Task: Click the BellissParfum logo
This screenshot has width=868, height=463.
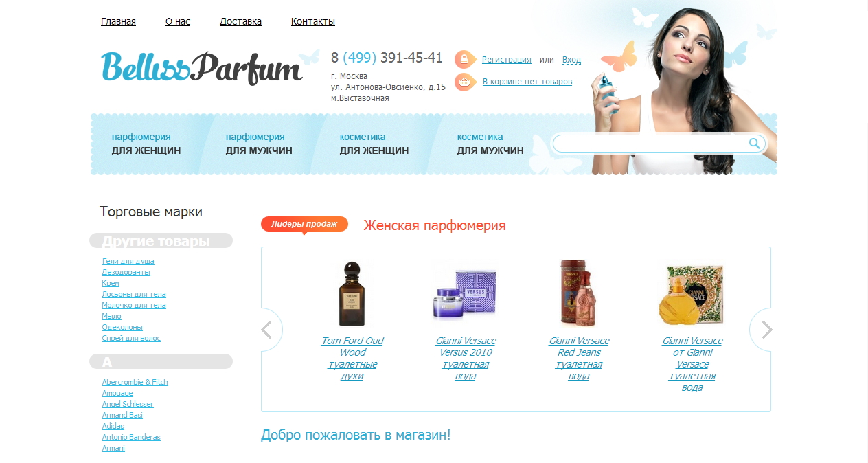Action: 202,67
